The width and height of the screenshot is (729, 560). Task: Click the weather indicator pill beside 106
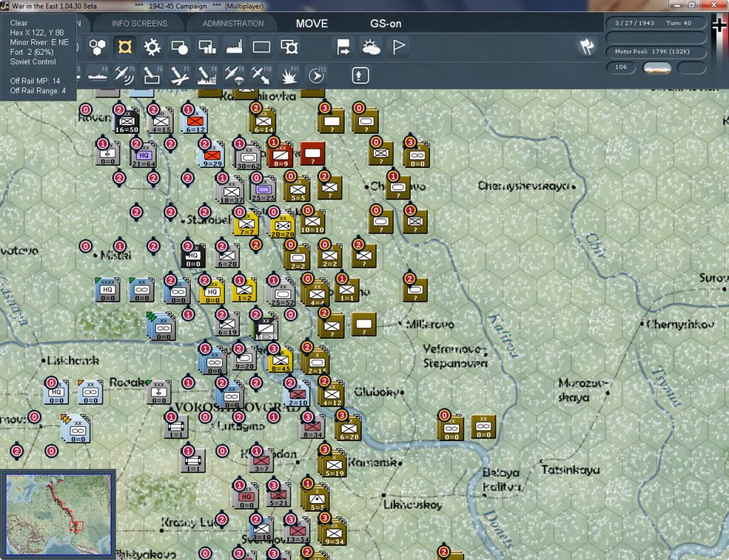pyautogui.click(x=656, y=68)
